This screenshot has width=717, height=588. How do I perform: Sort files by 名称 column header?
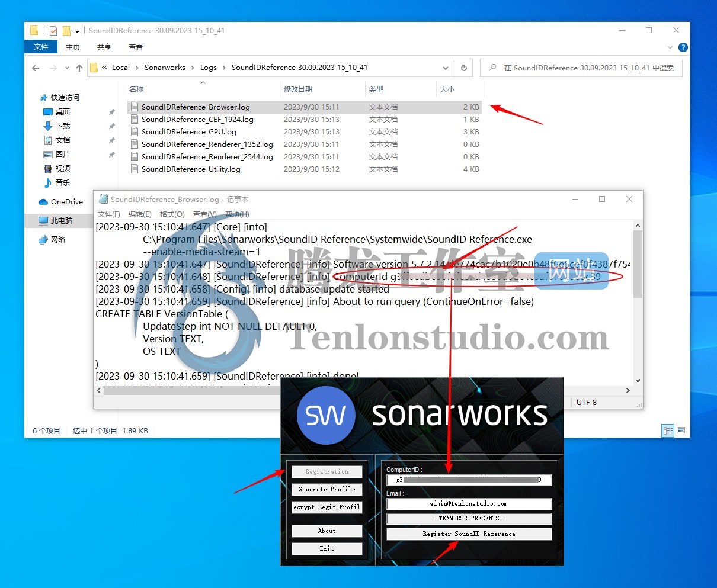(136, 89)
